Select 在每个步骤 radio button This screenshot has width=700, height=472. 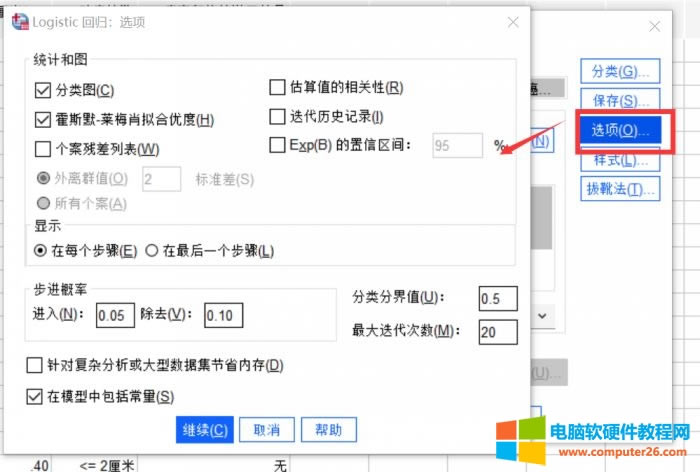point(41,250)
